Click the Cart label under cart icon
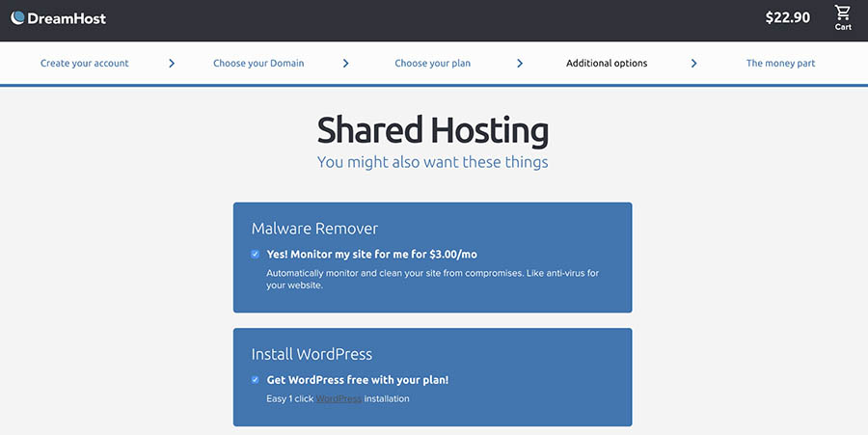This screenshot has height=435, width=868. [843, 27]
